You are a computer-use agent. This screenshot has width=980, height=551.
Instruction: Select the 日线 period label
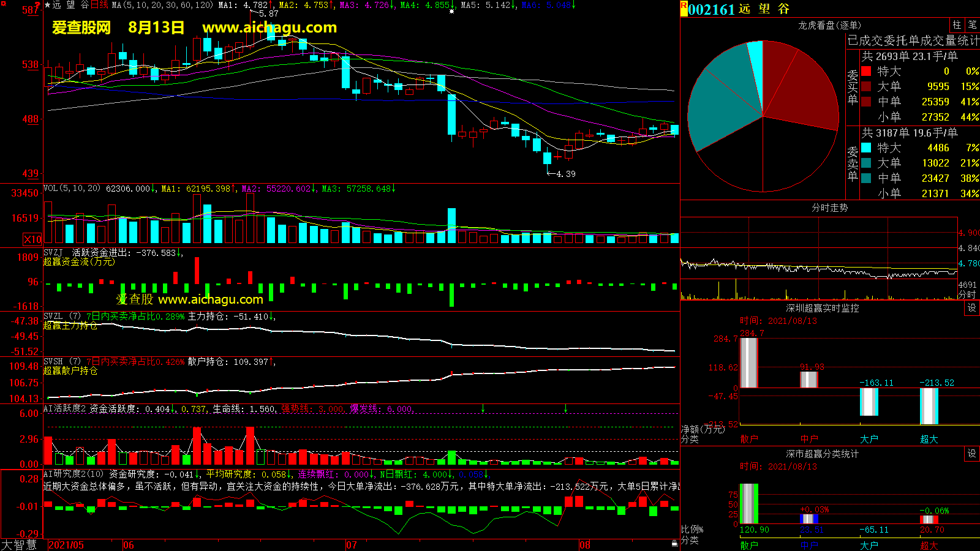pyautogui.click(x=100, y=5)
